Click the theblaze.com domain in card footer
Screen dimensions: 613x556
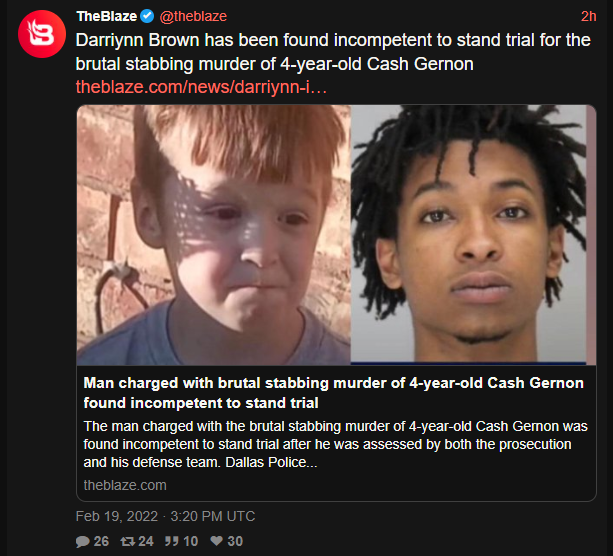[x=125, y=485]
